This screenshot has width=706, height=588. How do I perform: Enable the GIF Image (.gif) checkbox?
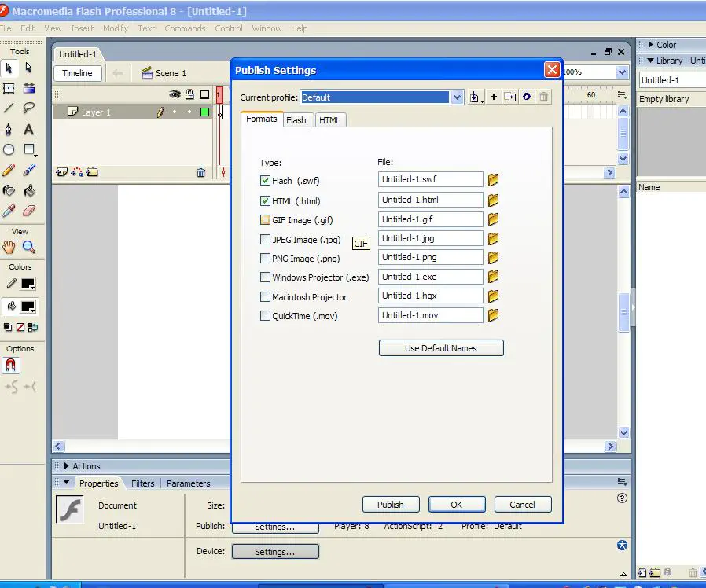tap(266, 220)
